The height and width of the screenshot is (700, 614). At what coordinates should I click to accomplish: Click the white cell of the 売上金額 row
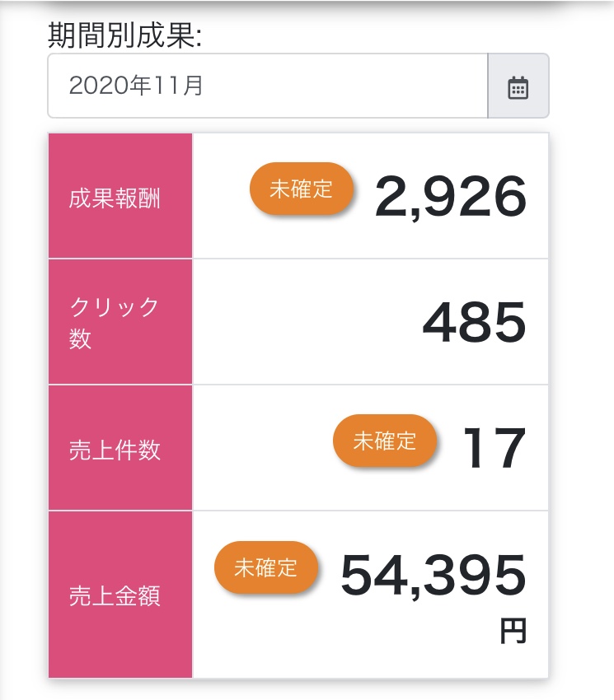pyautogui.click(x=370, y=595)
